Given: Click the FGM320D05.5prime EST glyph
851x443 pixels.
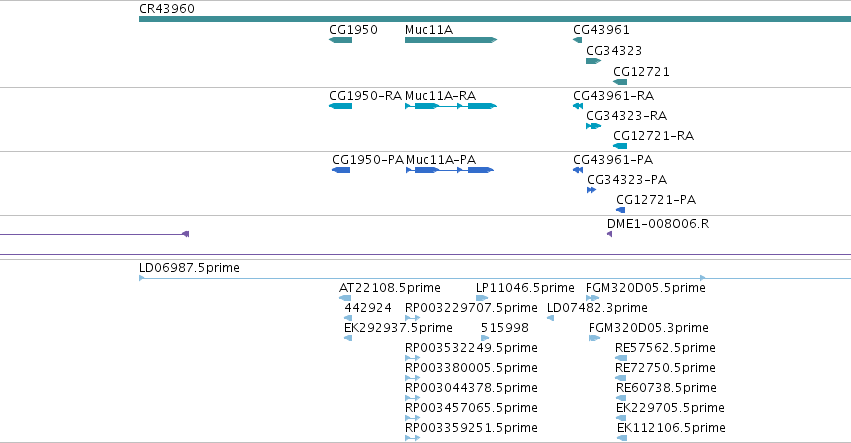Looking at the screenshot, I should (x=593, y=298).
